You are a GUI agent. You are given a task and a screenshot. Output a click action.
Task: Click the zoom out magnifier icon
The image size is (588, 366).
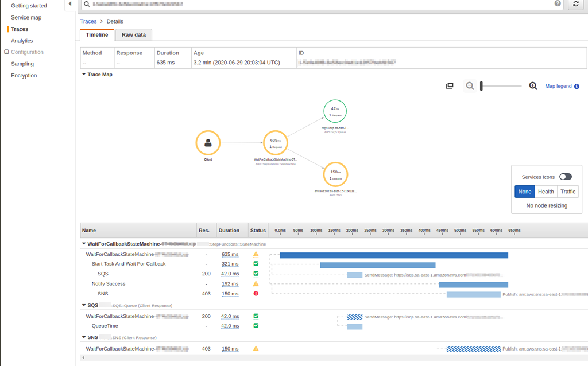470,86
